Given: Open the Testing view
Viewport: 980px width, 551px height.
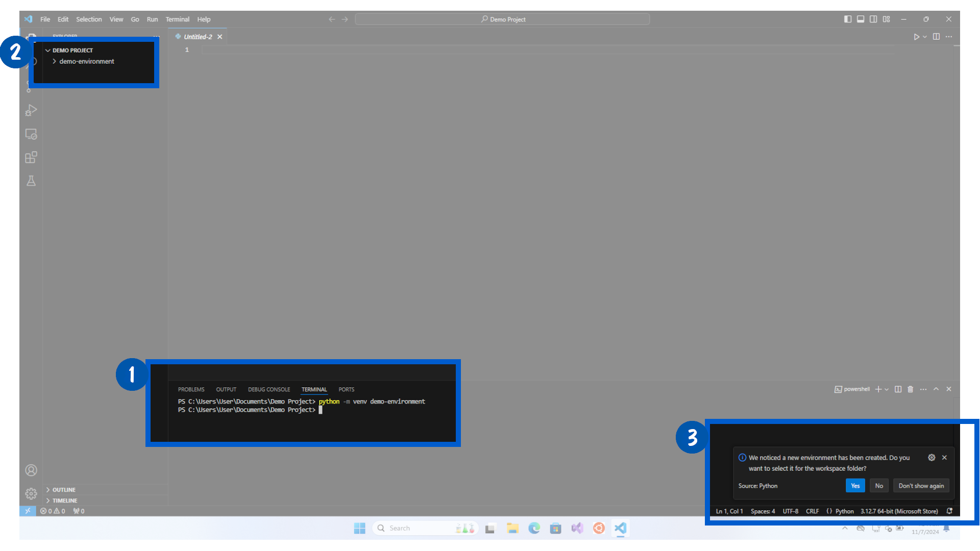Looking at the screenshot, I should coord(31,181).
